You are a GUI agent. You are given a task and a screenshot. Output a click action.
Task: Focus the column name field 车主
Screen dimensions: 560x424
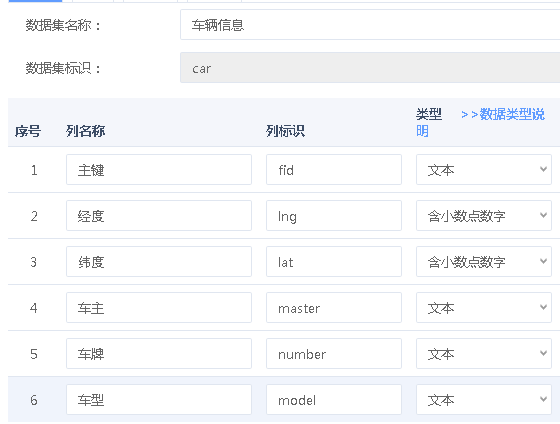coord(159,308)
